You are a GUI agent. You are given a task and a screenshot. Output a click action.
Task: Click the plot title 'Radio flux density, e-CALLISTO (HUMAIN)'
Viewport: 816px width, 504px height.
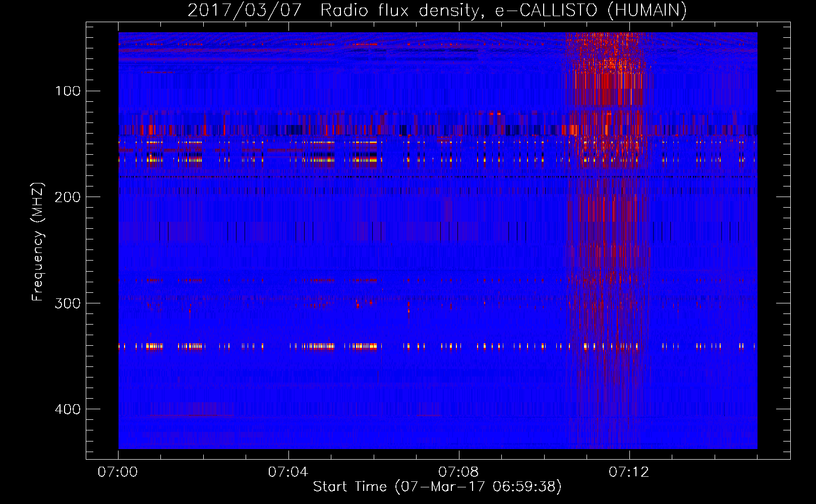[503, 11]
